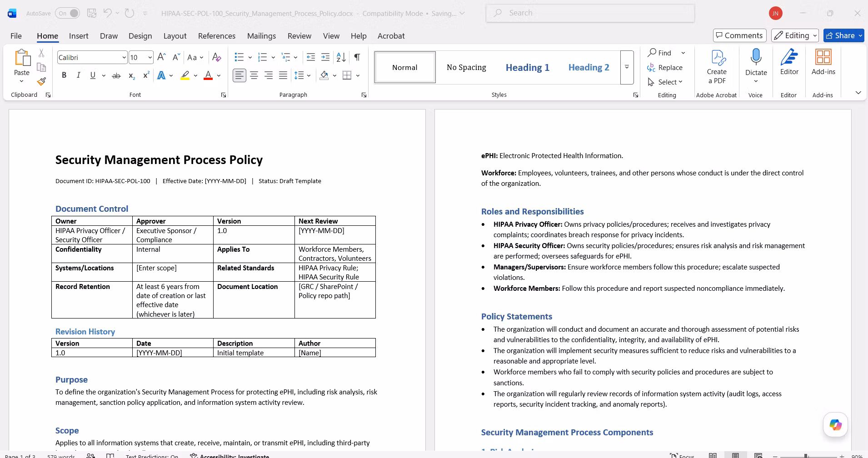Open the Review tab

point(299,36)
